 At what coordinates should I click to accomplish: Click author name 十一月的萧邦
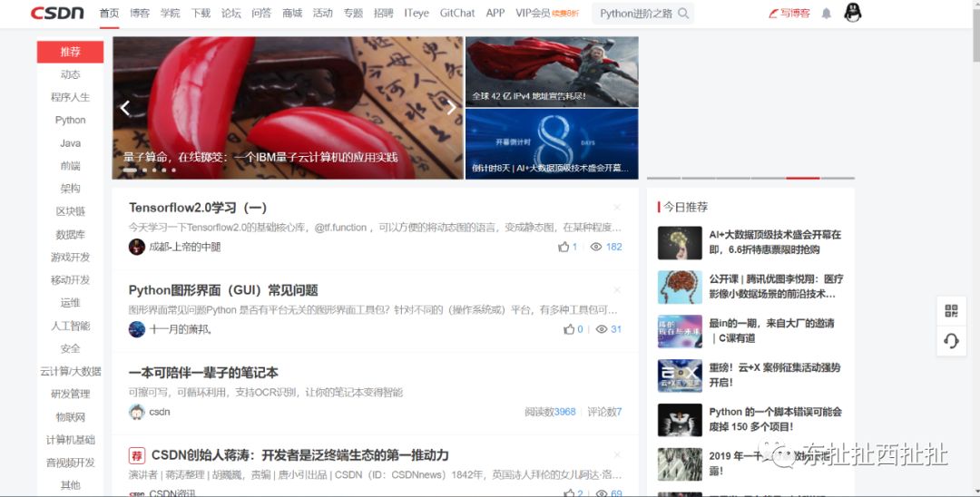pos(181,329)
